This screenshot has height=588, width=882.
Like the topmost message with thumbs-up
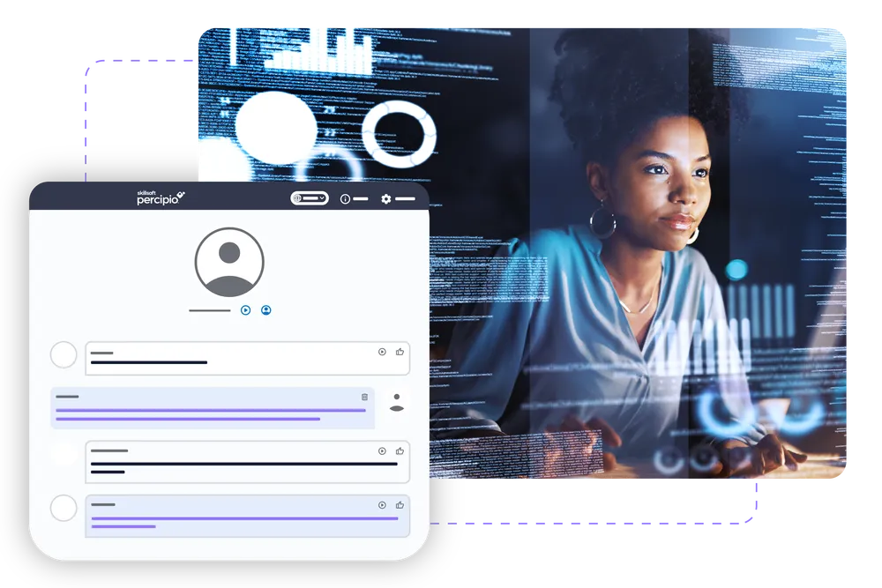[x=400, y=352]
